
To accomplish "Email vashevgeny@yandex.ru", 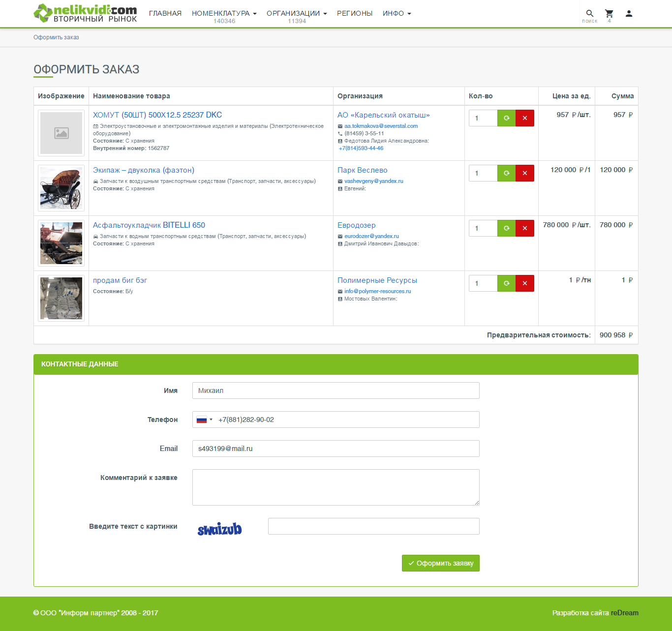I will pos(374,181).
